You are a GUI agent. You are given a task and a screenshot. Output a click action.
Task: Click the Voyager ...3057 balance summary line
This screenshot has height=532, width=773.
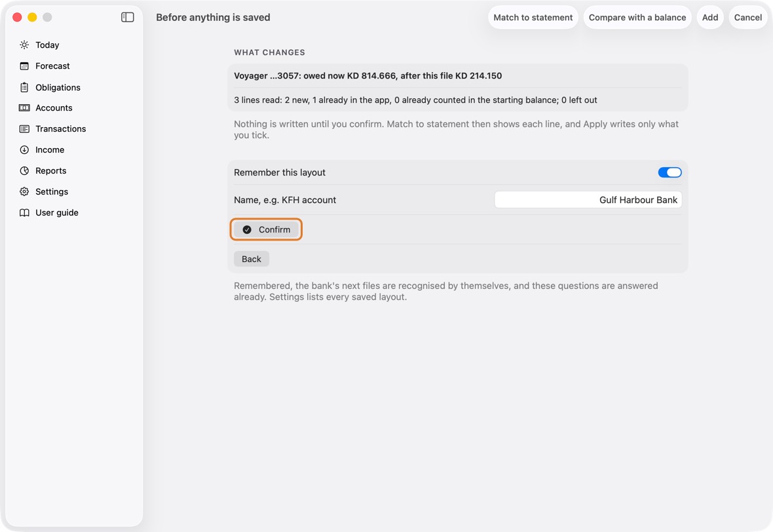click(x=368, y=76)
